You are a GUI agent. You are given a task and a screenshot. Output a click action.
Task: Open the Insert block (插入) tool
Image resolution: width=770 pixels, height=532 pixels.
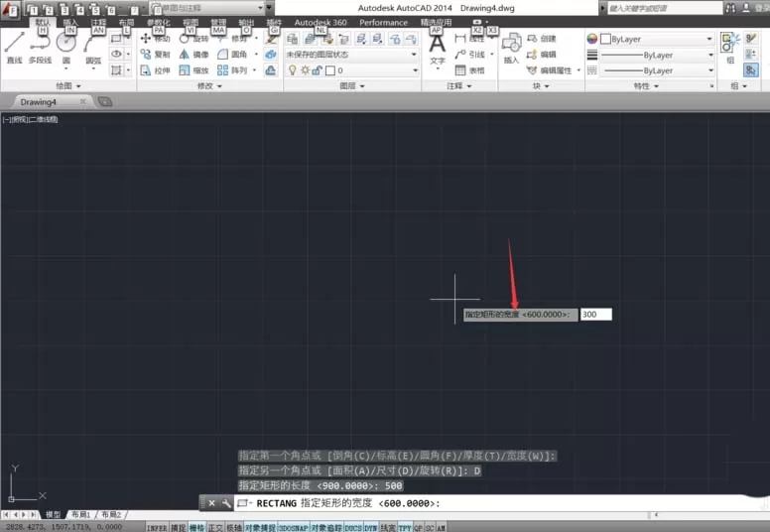[511, 49]
